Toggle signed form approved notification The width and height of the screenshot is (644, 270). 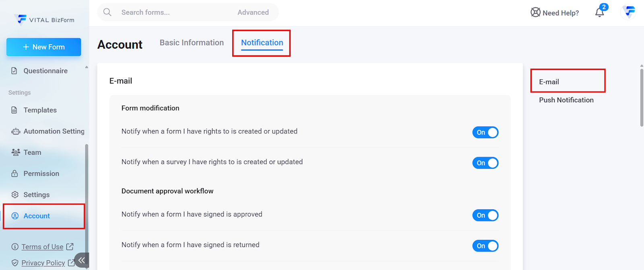pos(485,215)
